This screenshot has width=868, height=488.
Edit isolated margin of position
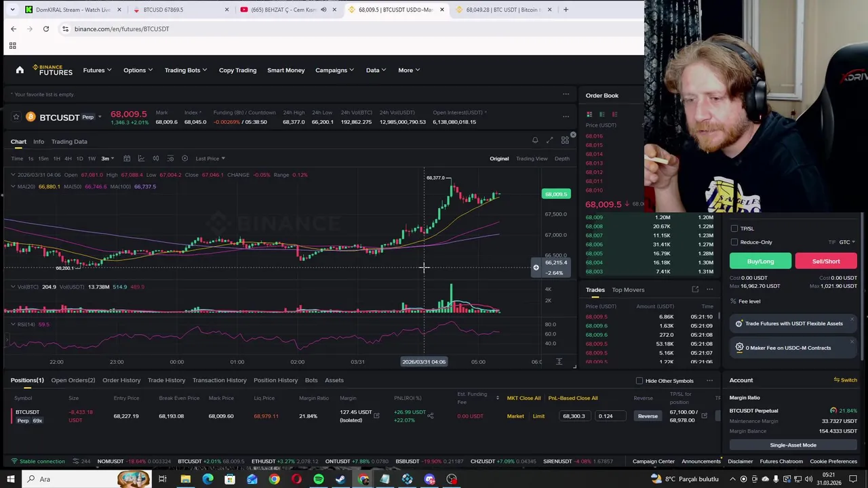click(376, 416)
